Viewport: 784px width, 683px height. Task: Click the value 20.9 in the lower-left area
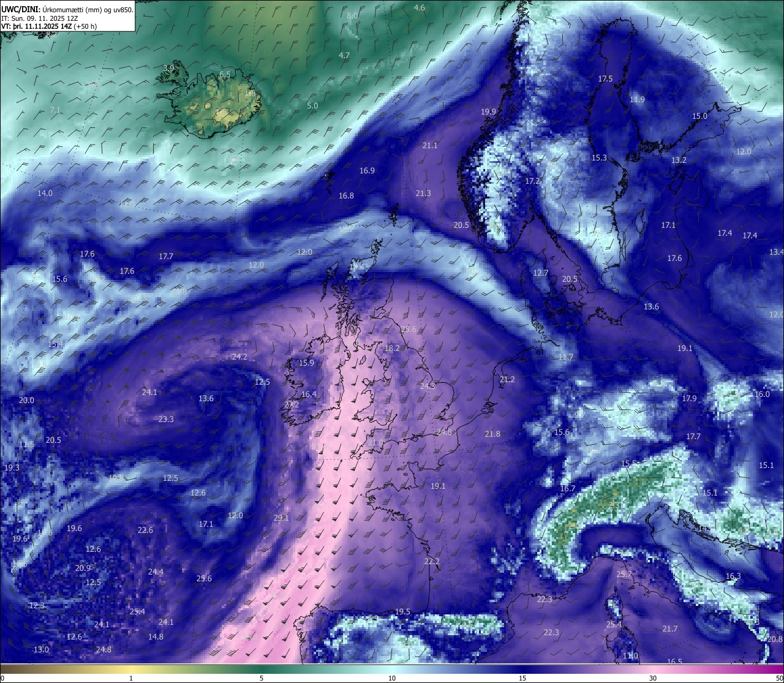point(83,568)
